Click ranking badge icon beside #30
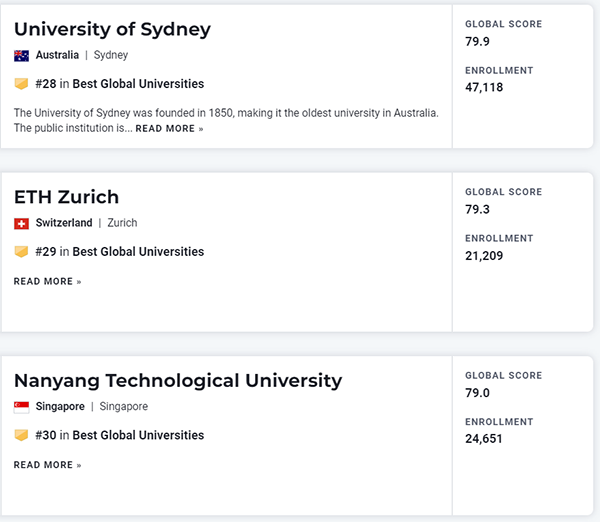600x522 pixels. [21, 436]
